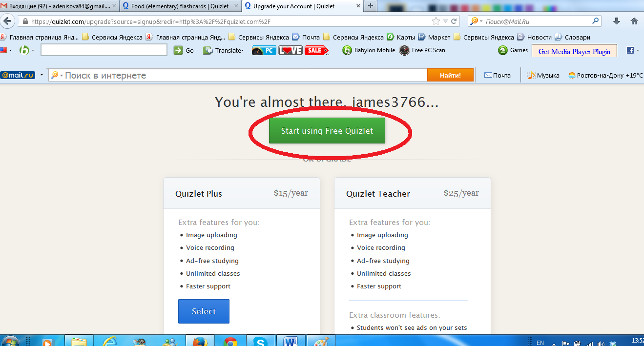Open the dropdown next to the mail.ru logo
Image resolution: width=644 pixels, height=346 pixels.
(x=42, y=75)
